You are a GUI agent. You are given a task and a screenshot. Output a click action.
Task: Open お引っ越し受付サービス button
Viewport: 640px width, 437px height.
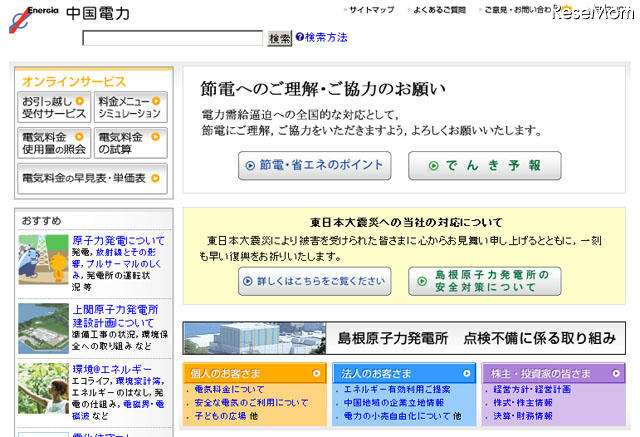(x=54, y=107)
